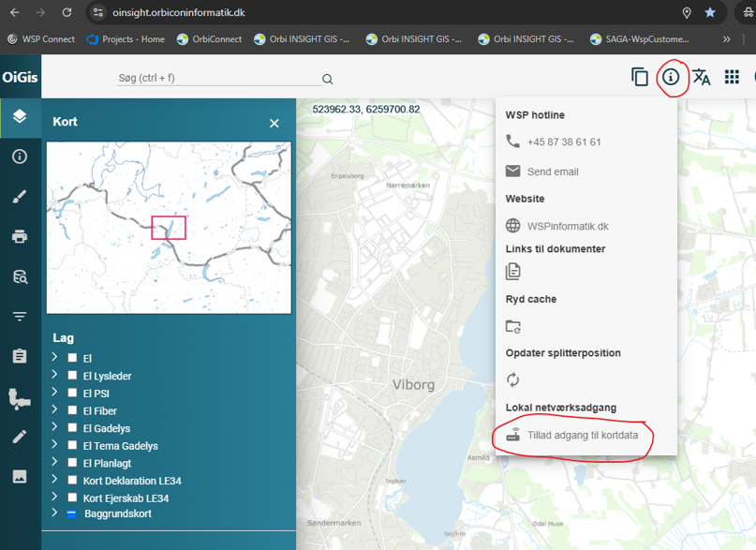Expand the Kort Deklaration LE34 group
Viewport: 756px width, 550px height.
tap(54, 479)
